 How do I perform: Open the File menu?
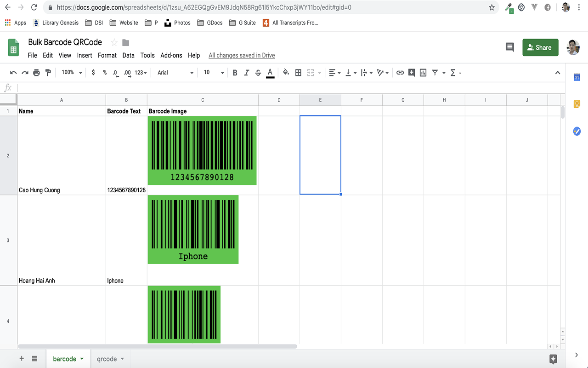coord(32,55)
